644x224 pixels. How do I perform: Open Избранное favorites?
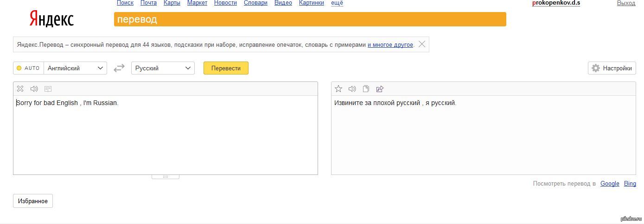33,201
